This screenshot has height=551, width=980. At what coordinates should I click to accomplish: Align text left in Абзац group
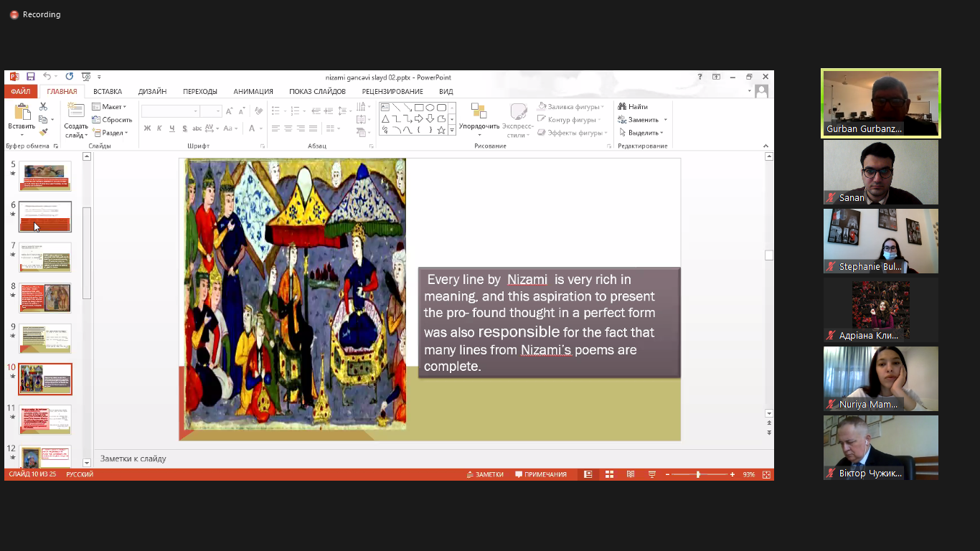click(x=275, y=128)
